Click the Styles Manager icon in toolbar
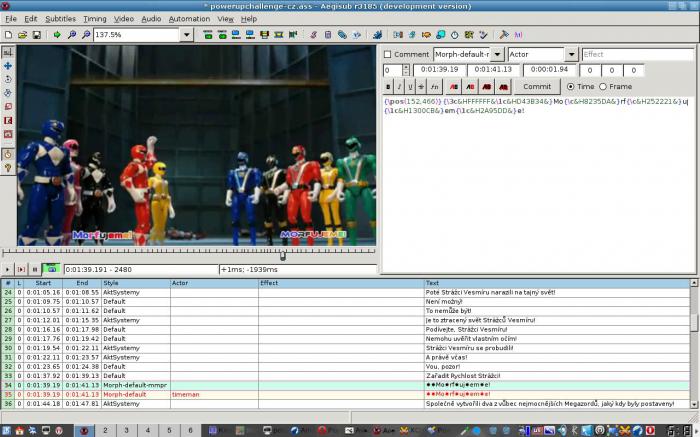This screenshot has width=700, height=437. 314,35
